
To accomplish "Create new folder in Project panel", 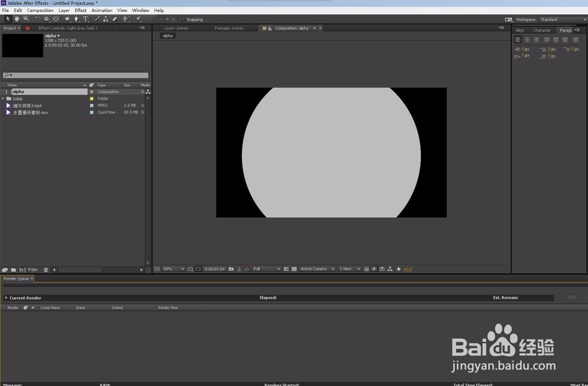I will point(14,269).
